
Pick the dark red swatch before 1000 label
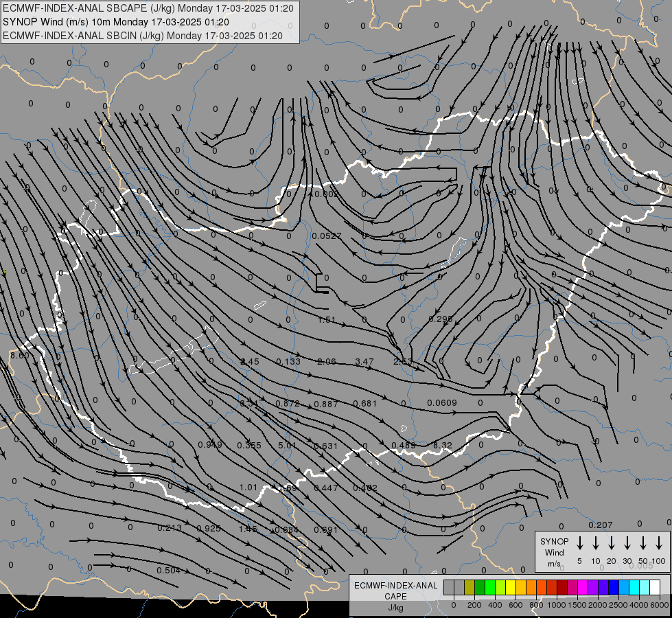pos(562,588)
